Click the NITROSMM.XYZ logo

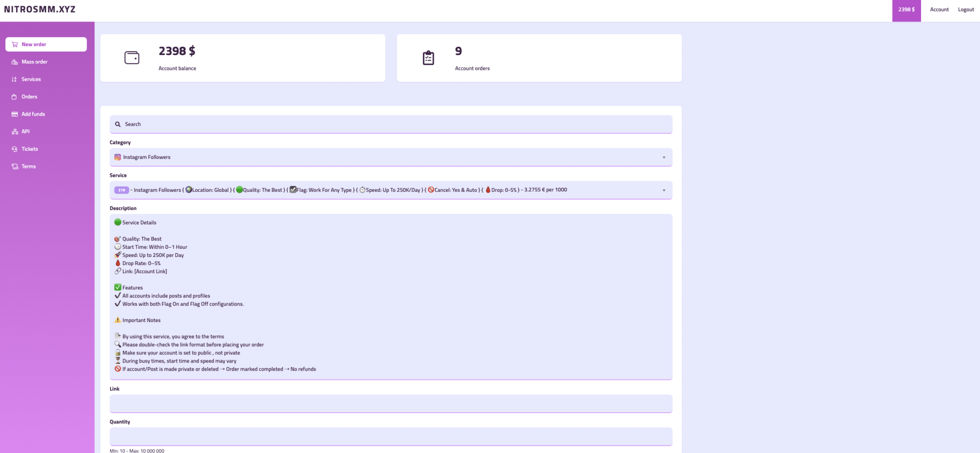(40, 10)
